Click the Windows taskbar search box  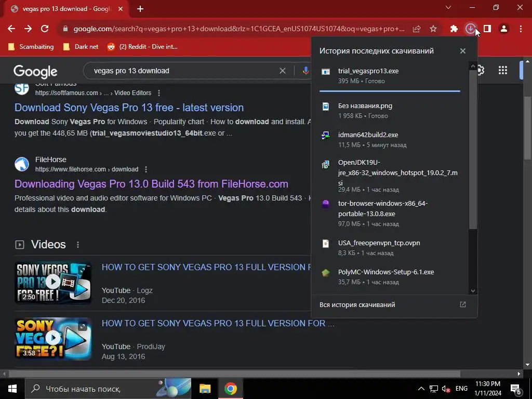(108, 389)
